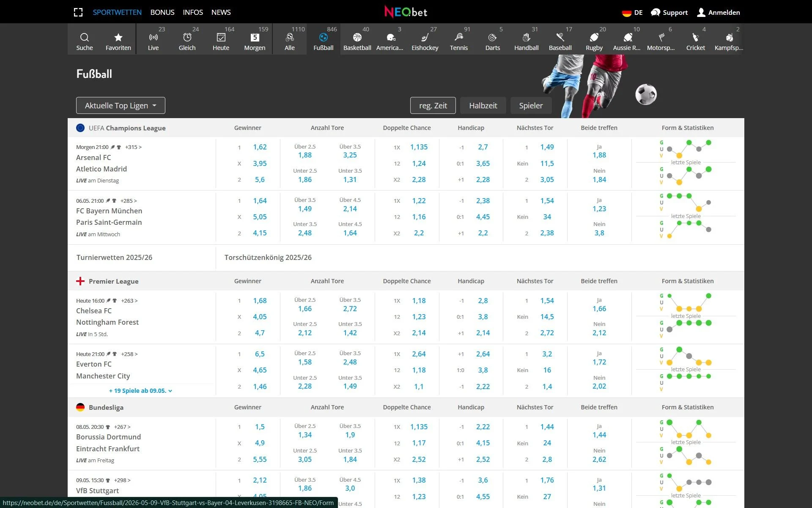Select draw odds 5,05 Bayern-PSG
The width and height of the screenshot is (812, 508).
pyautogui.click(x=260, y=217)
